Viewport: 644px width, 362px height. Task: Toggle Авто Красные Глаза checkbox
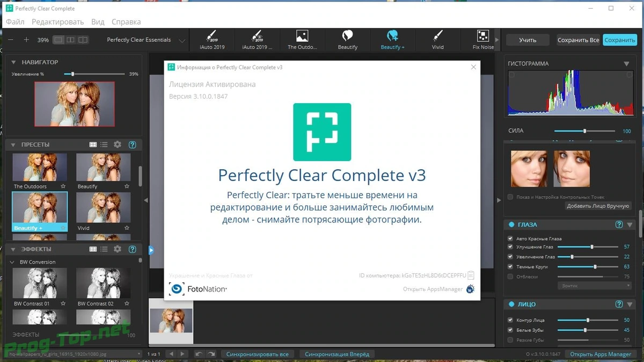pyautogui.click(x=510, y=238)
